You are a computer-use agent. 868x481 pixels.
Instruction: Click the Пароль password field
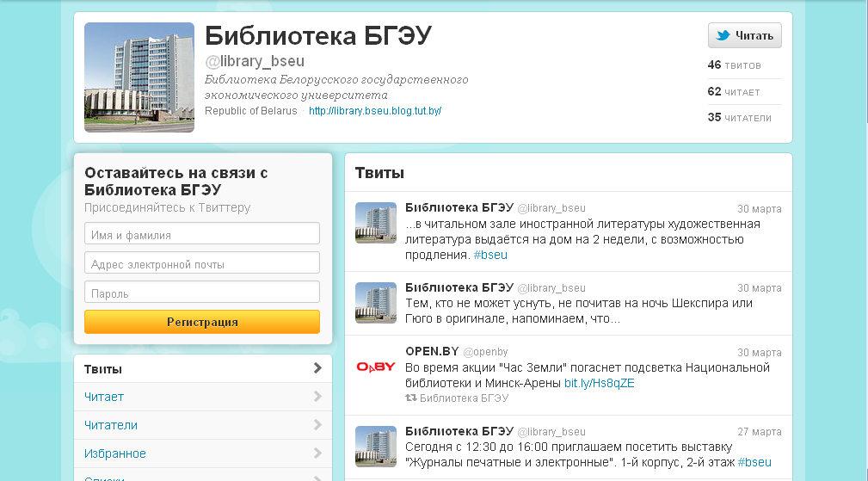tap(202, 293)
